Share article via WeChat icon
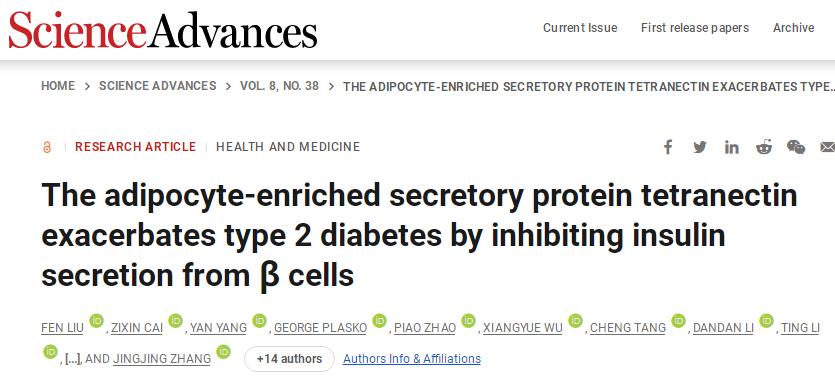 point(796,147)
